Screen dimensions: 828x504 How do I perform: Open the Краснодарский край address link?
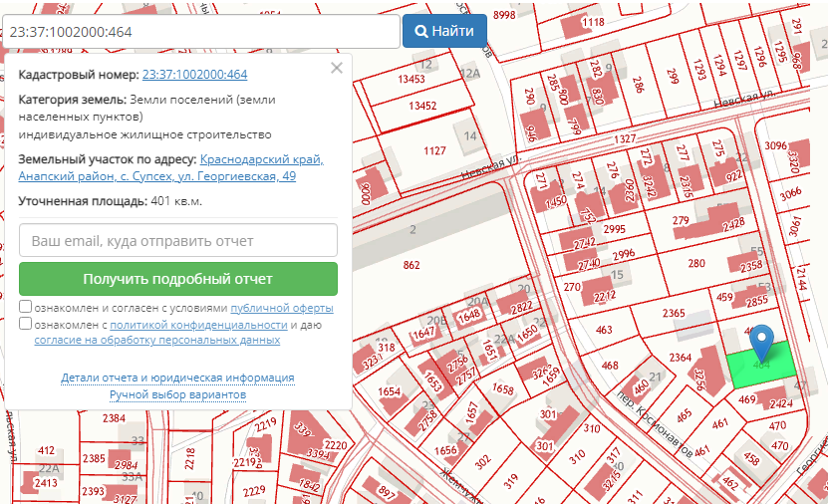171,167
